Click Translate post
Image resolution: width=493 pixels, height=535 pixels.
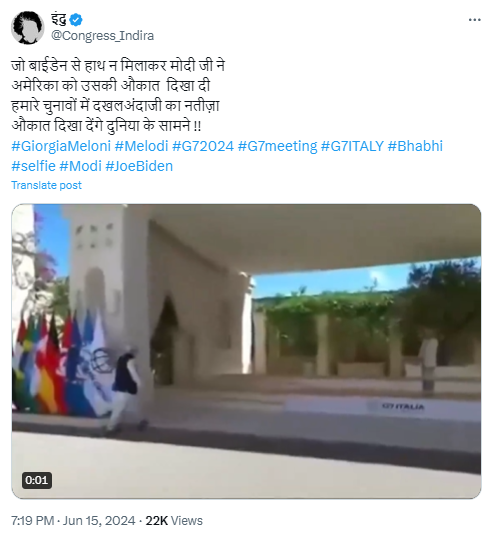point(46,185)
